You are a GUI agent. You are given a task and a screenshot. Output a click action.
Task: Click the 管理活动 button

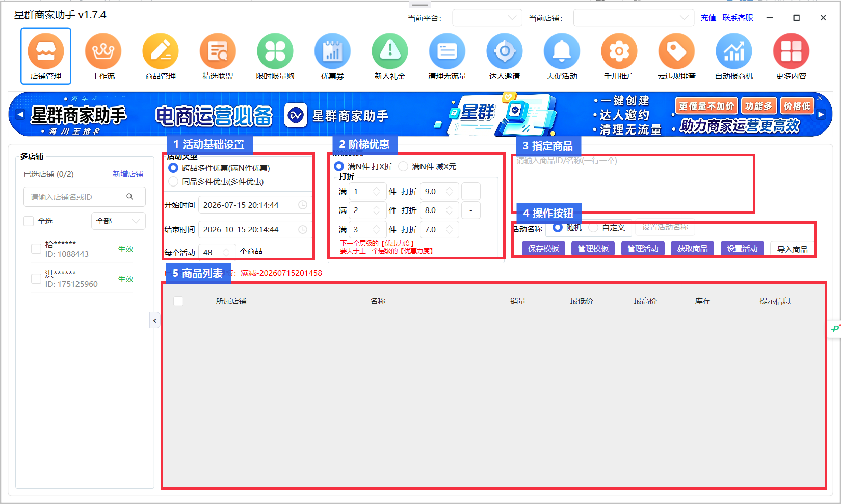tap(643, 248)
